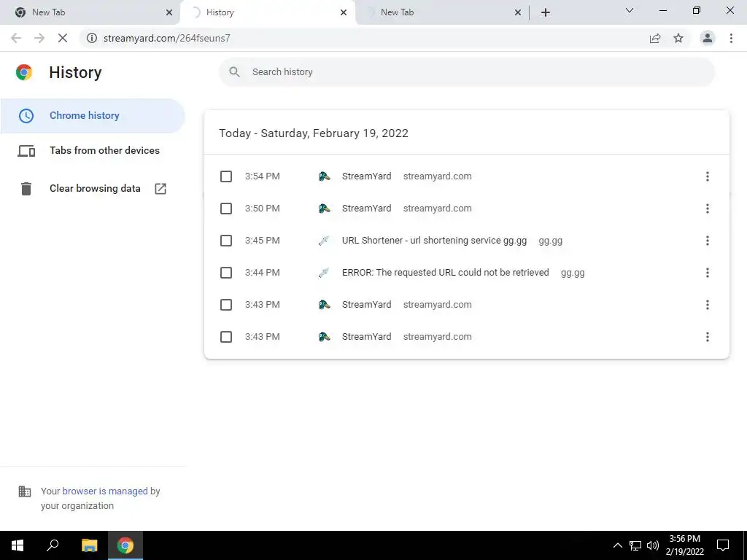The height and width of the screenshot is (560, 747).
Task: Click the site information icon in address bar
Action: 92,38
